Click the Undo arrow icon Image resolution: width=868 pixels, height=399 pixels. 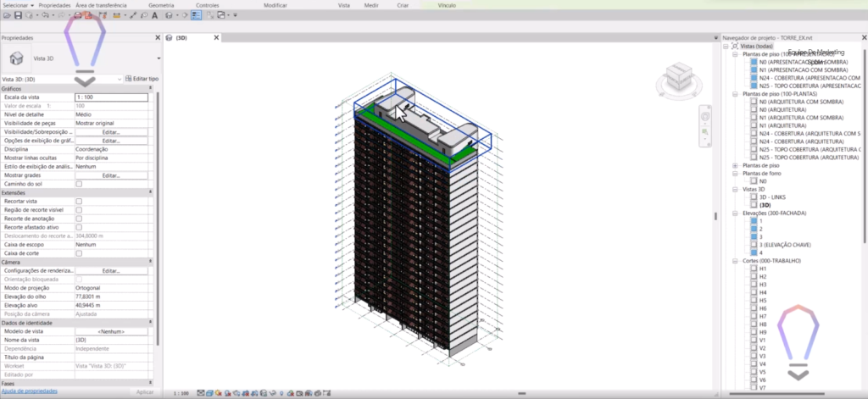click(x=45, y=15)
